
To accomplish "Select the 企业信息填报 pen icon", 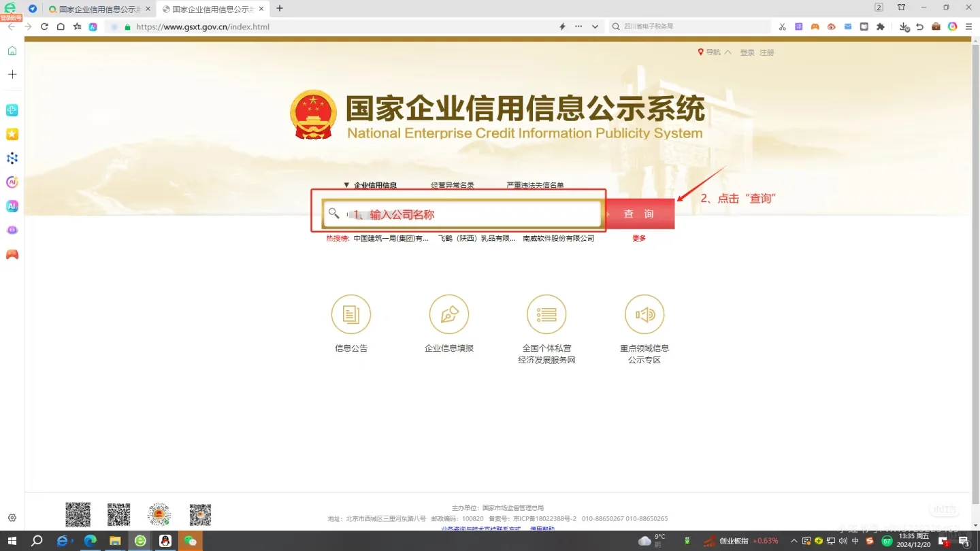I will pos(448,314).
